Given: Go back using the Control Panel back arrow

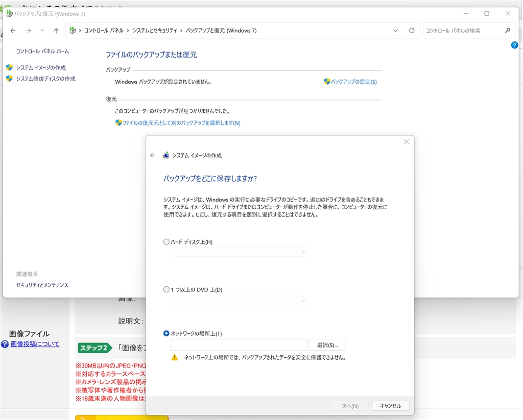Looking at the screenshot, I should [13, 31].
